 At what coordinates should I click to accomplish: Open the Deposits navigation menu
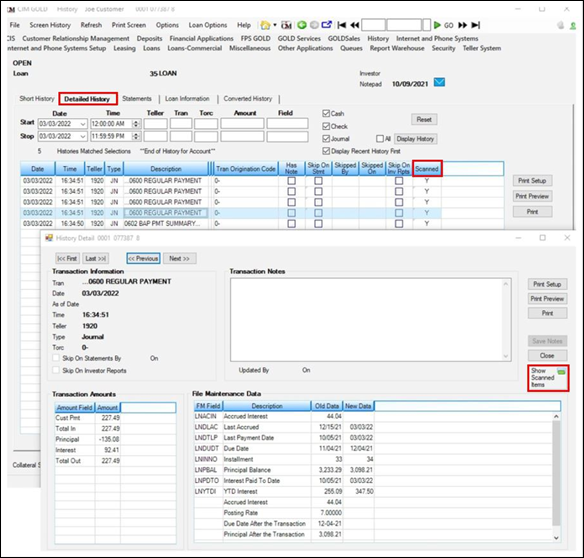click(x=149, y=38)
